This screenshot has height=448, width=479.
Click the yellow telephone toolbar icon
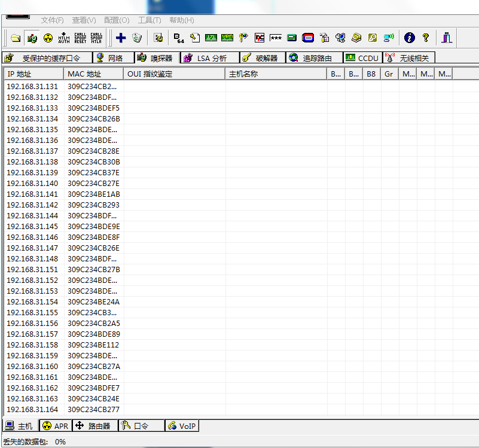(356, 38)
